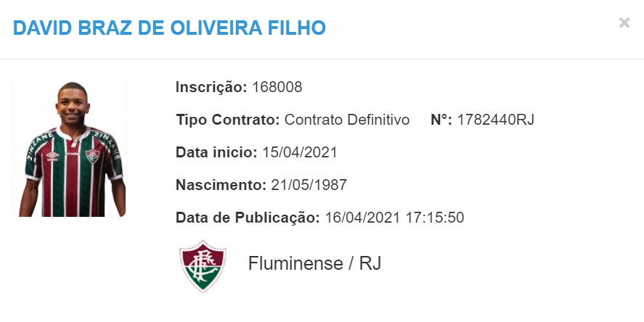
Task: Click the Tipo Contrato label
Action: tap(228, 120)
